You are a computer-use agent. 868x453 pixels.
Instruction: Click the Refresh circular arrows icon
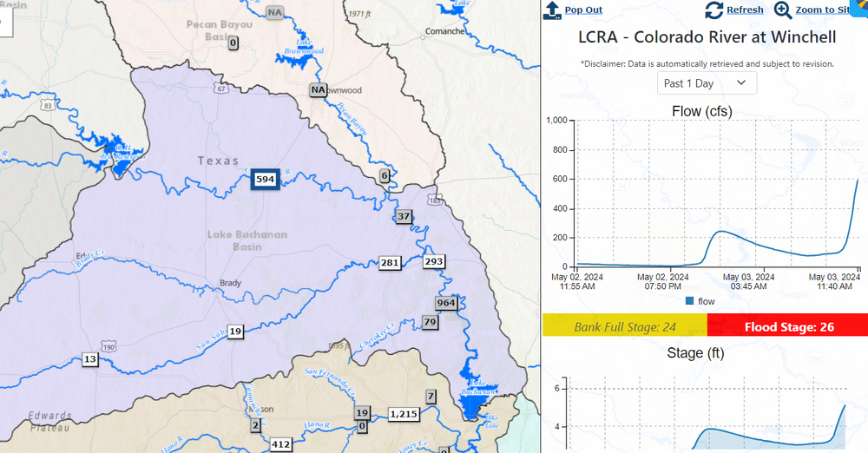click(713, 10)
